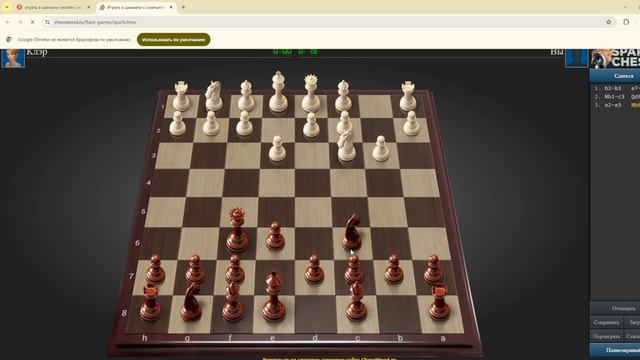This screenshot has height=360, width=640.
Task: Select the red pawn on a7
Action: [433, 269]
